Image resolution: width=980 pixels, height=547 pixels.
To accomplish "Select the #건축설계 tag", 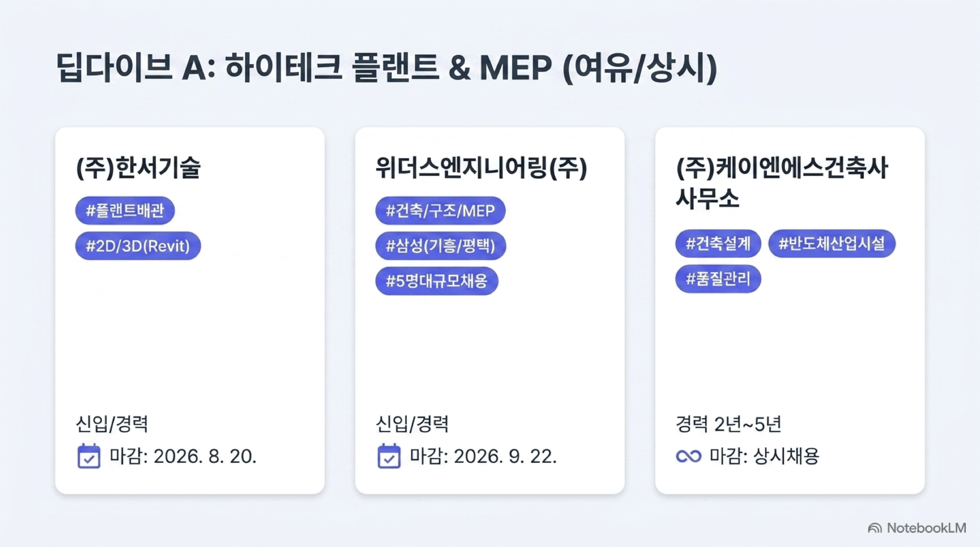I will point(718,243).
